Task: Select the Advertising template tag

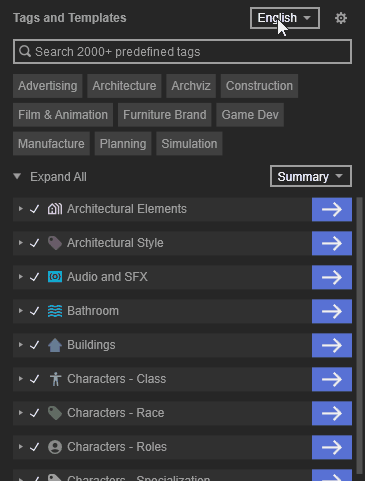Action: (x=48, y=86)
